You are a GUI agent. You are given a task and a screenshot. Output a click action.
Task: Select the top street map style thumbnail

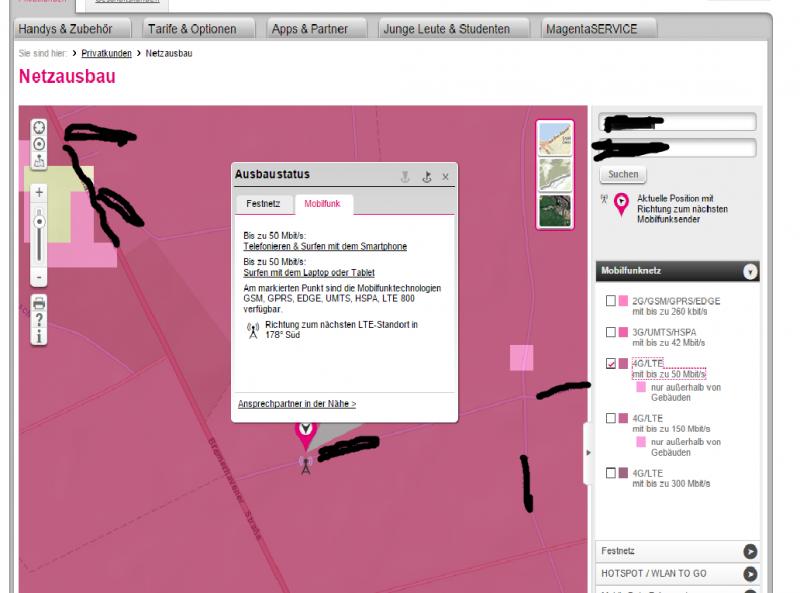[555, 139]
